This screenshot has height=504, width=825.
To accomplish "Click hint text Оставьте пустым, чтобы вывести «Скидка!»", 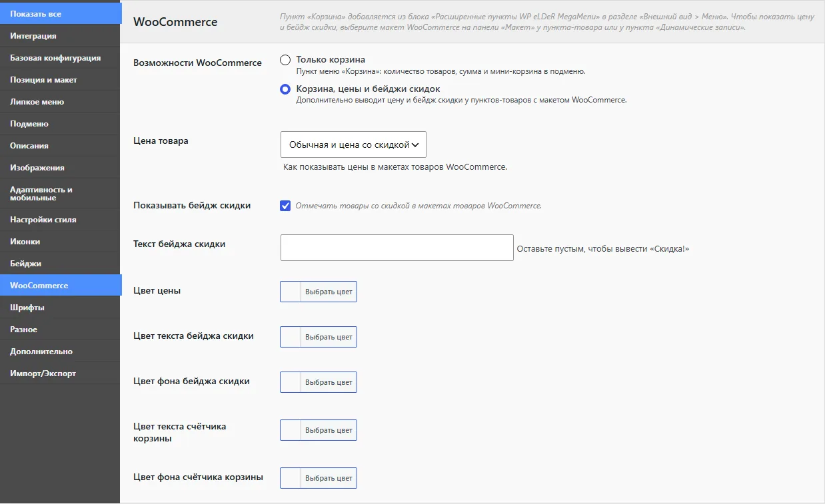I will [x=603, y=248].
